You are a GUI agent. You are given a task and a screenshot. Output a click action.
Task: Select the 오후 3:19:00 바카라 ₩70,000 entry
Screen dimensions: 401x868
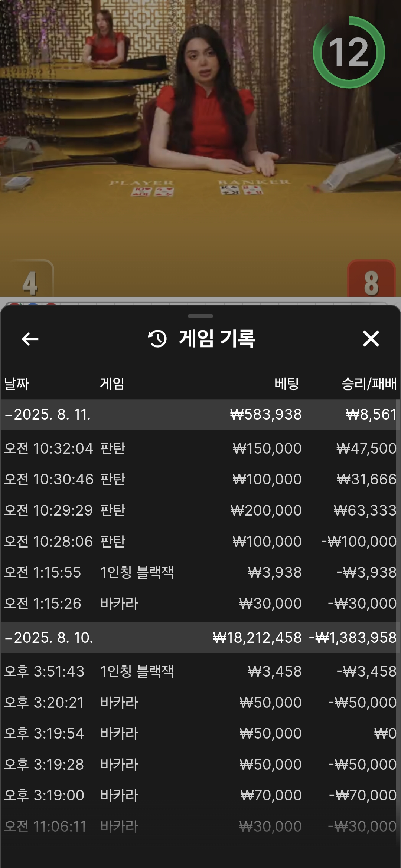tap(200, 795)
